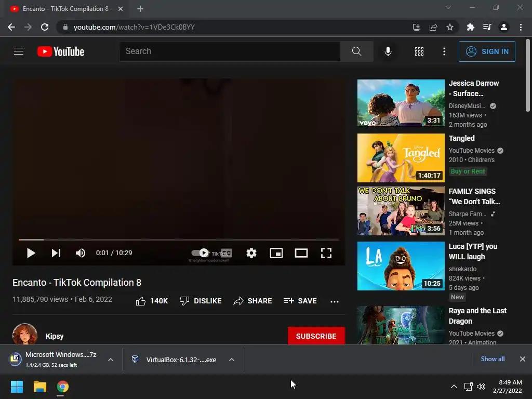
Task: Mute the video volume
Action: tap(81, 253)
